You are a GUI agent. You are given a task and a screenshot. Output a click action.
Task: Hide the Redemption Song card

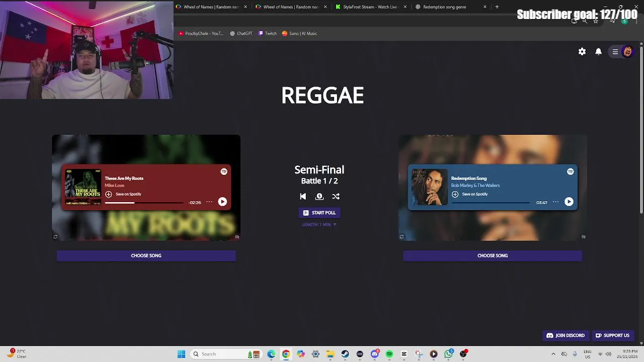(x=583, y=237)
